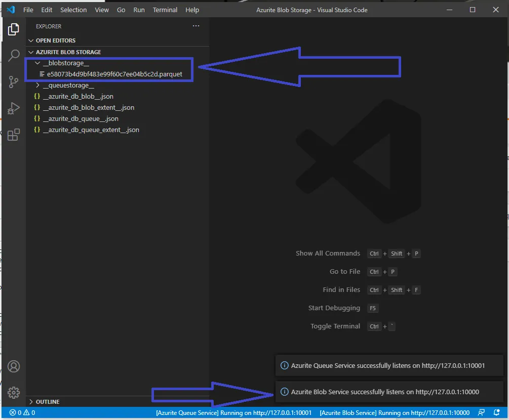Viewport: 509px width, 420px height.
Task: Click Find in Files hint text
Action: (341, 289)
